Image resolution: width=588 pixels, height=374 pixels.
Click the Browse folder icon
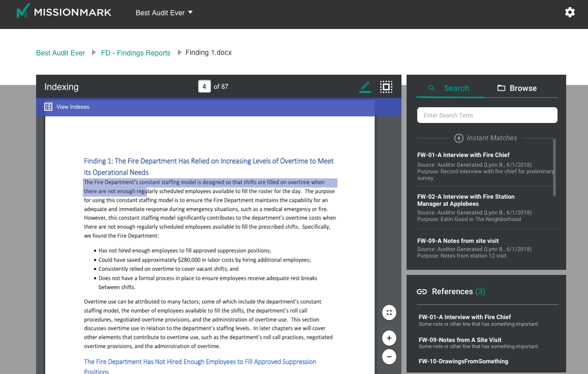(501, 88)
